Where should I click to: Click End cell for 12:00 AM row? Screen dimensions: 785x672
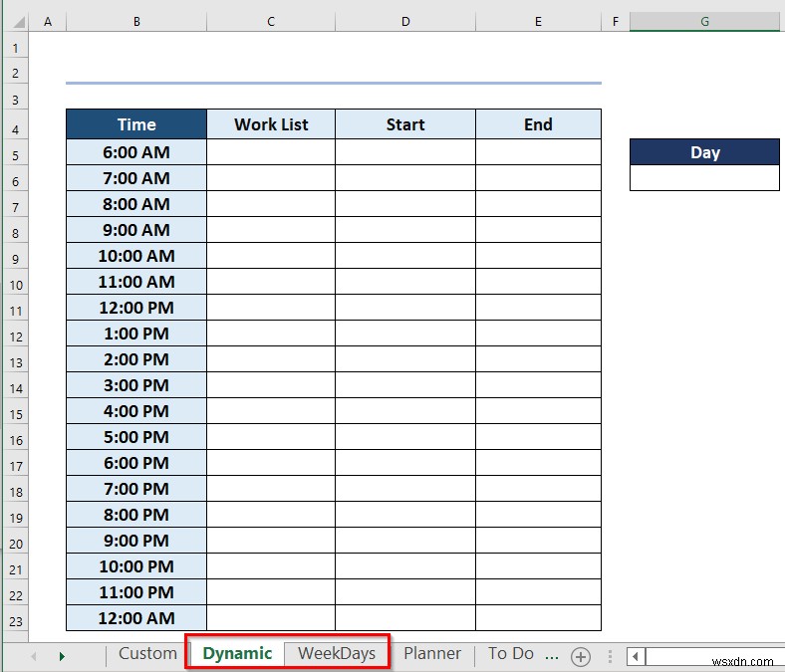tap(538, 618)
